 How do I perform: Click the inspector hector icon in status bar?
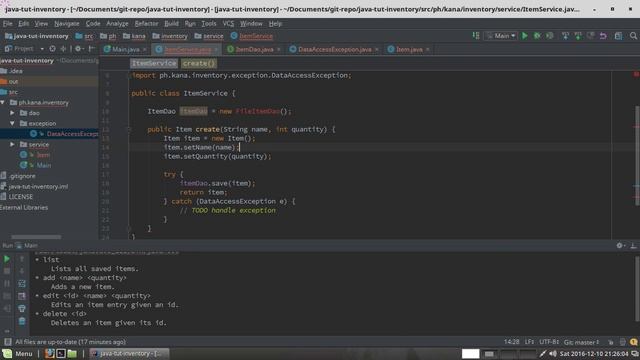pos(622,342)
